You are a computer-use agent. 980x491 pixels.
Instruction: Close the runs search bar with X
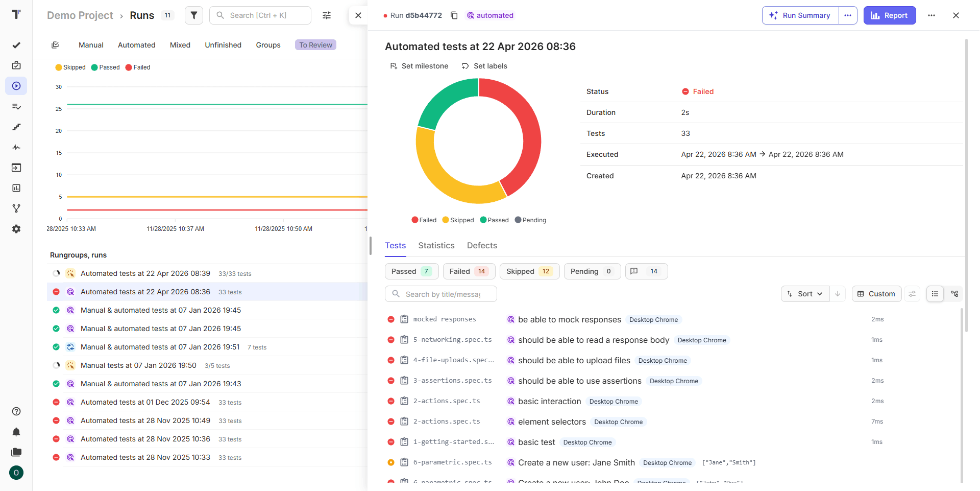[x=358, y=15]
